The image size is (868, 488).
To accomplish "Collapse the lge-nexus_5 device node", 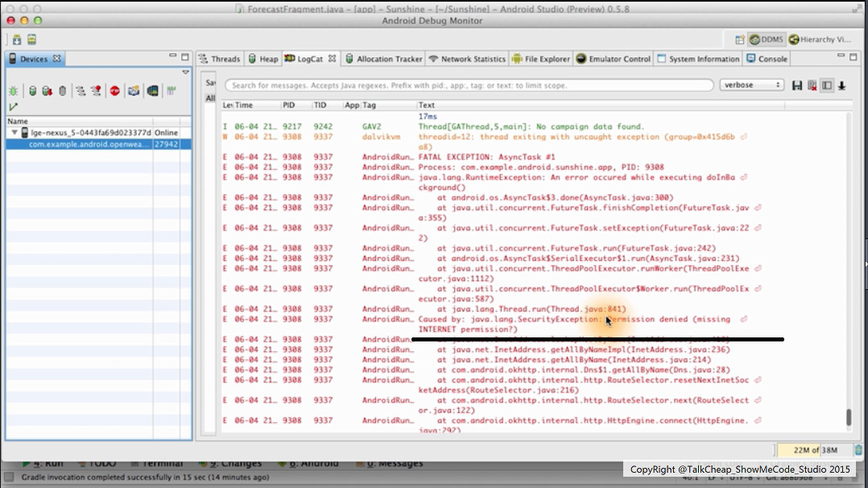I will (14, 132).
